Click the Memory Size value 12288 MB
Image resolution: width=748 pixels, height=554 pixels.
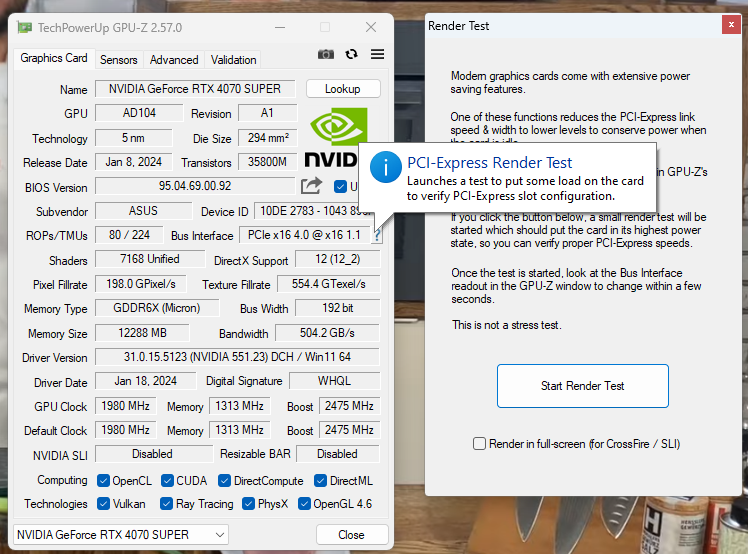coord(142,333)
